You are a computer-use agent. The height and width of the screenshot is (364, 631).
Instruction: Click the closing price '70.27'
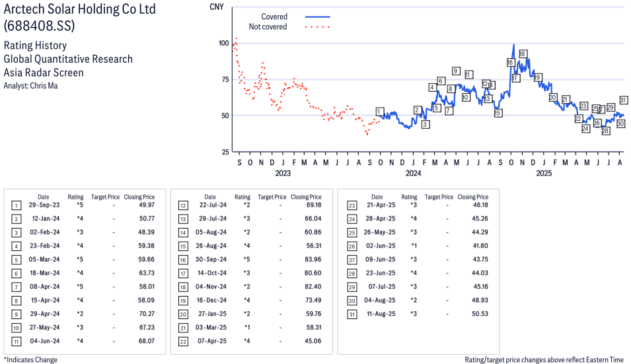coord(147,314)
